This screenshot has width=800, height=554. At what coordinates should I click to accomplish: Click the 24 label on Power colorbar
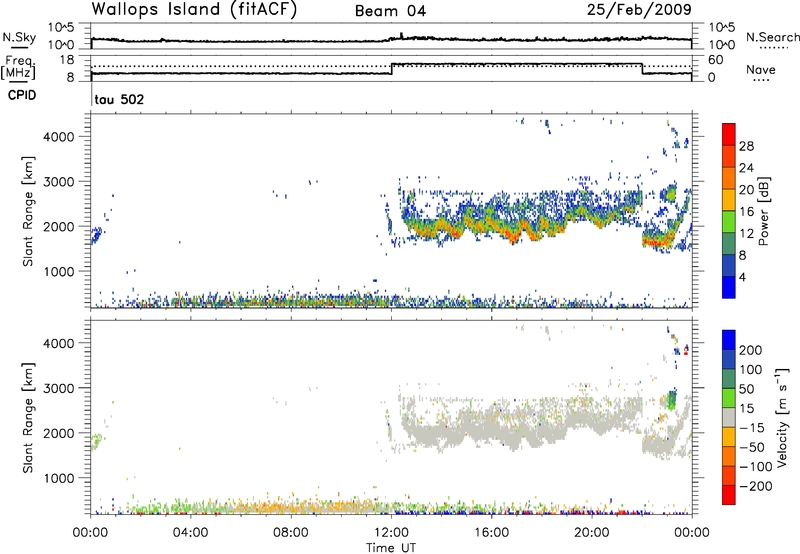coord(746,168)
